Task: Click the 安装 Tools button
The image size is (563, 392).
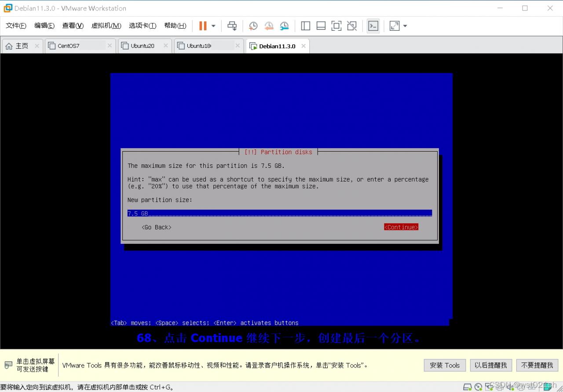Action: 445,365
